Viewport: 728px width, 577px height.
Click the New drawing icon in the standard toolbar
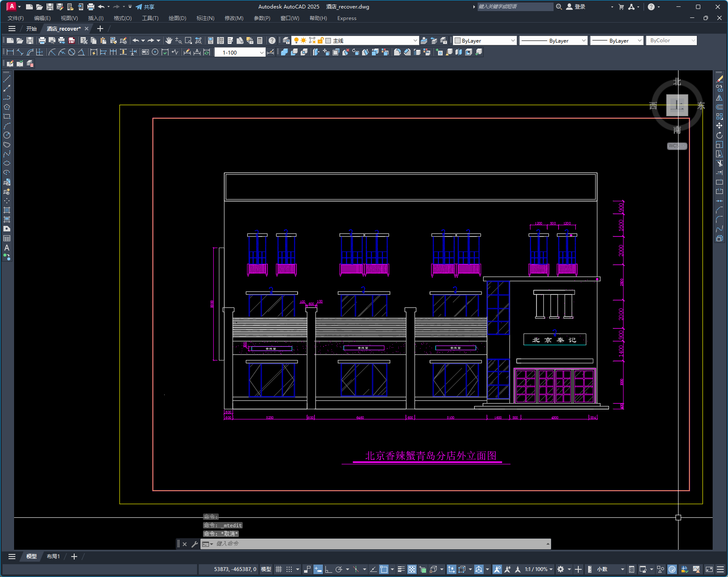(x=10, y=40)
